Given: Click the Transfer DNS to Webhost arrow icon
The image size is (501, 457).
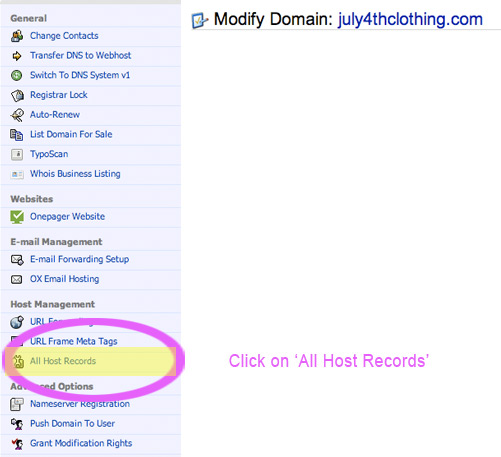Looking at the screenshot, I should (17, 56).
